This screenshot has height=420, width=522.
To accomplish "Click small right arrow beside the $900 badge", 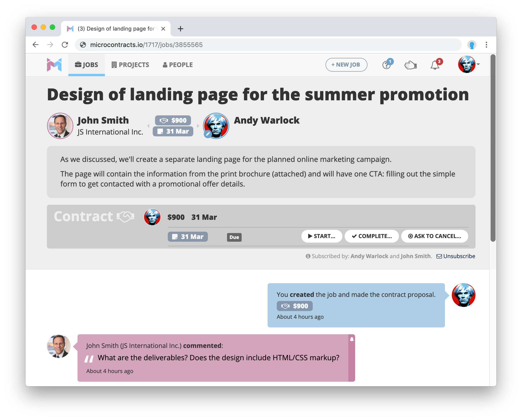I will (x=198, y=126).
